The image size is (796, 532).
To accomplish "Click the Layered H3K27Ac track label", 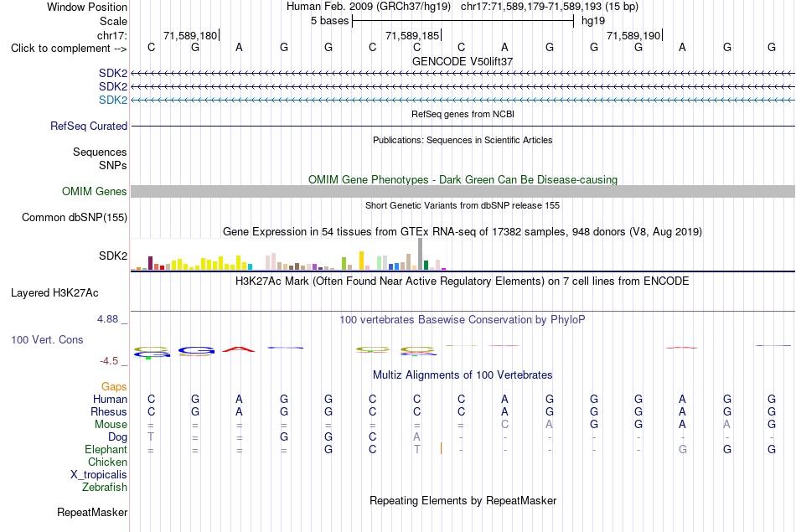I will point(54,293).
